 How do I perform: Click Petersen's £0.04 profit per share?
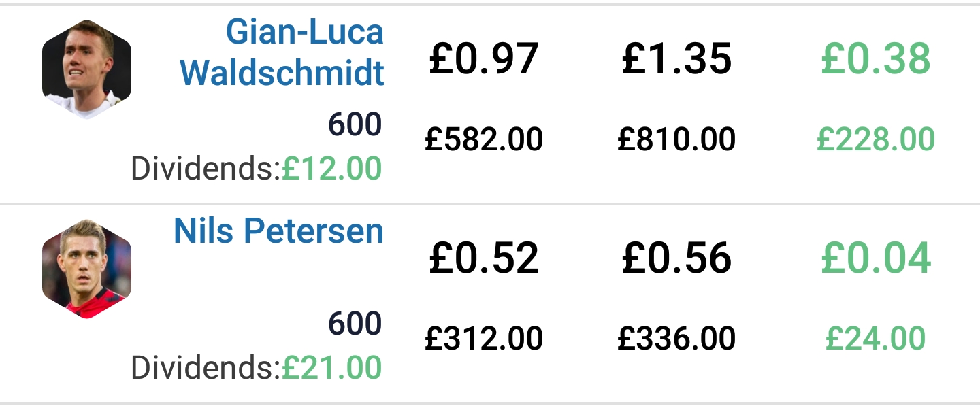875,258
